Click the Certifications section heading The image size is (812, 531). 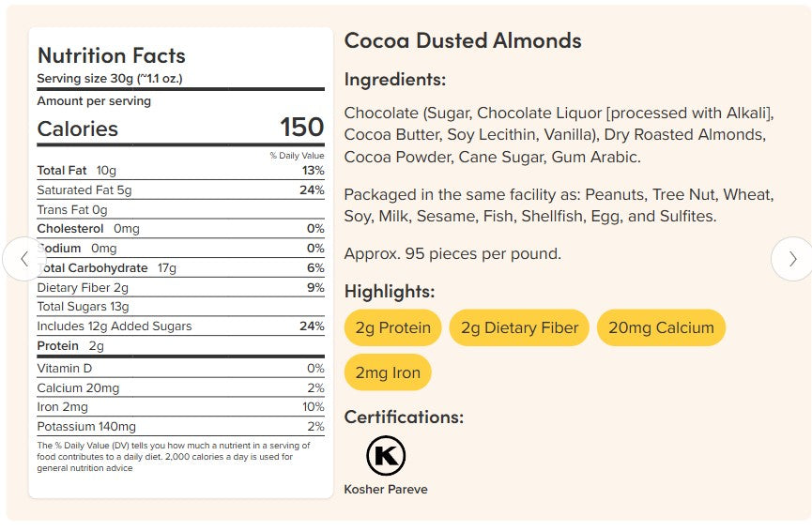[404, 417]
